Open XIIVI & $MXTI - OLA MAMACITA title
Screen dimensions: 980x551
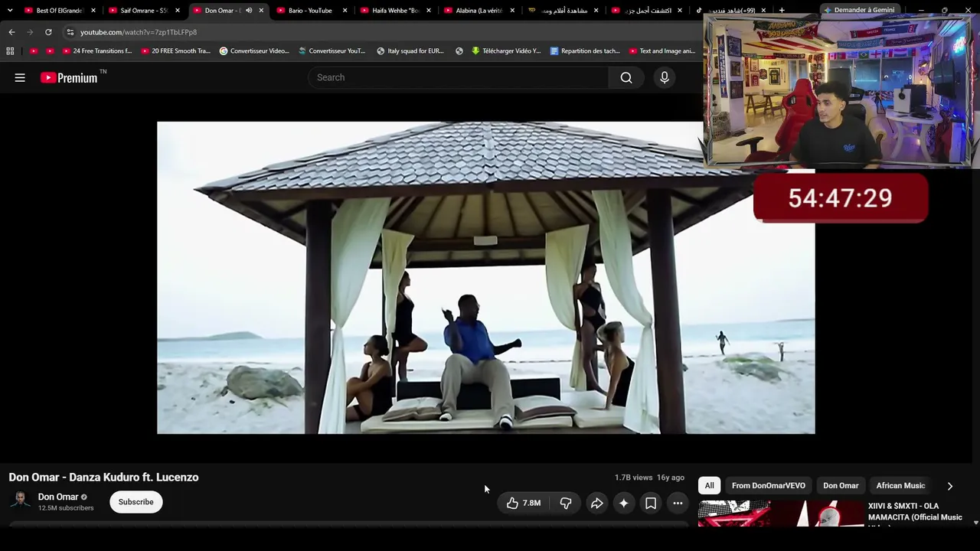click(915, 512)
